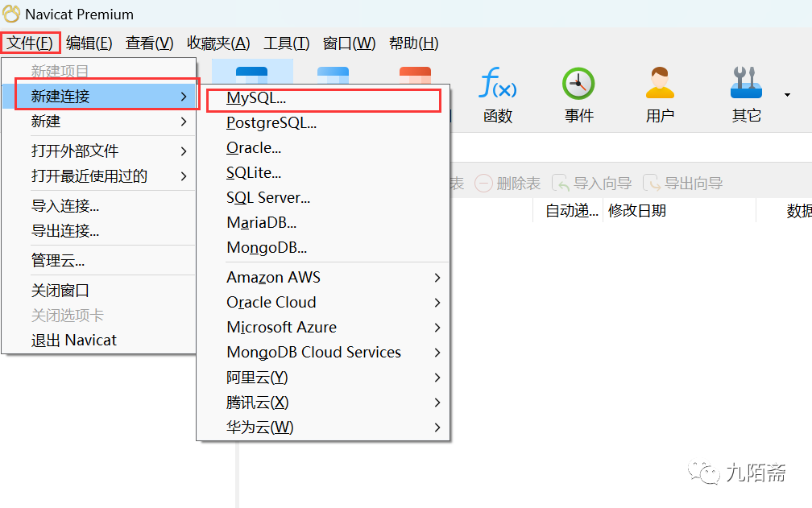This screenshot has height=508, width=812.
Task: Select MySQL... connection type
Action: (323, 97)
